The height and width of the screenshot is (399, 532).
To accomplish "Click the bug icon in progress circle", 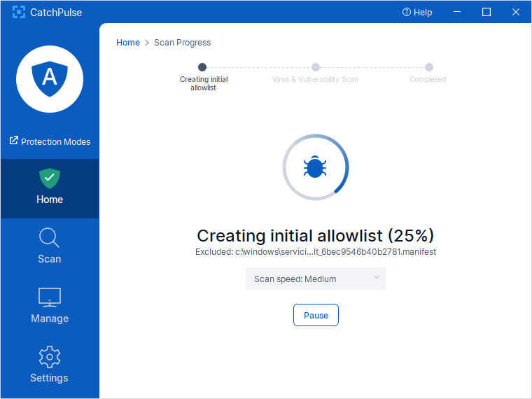I will pyautogui.click(x=315, y=168).
